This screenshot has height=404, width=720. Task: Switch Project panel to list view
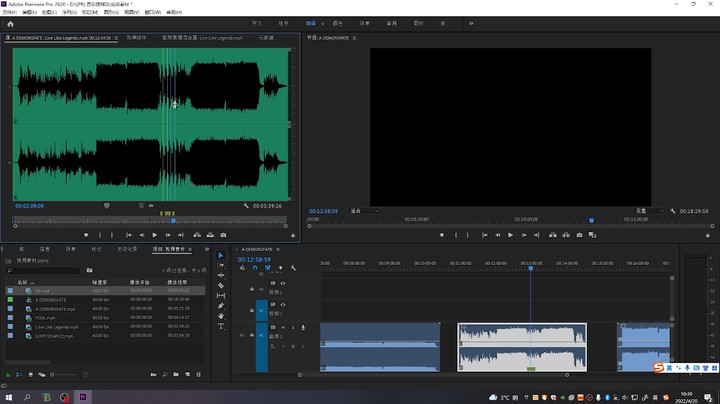(19, 375)
